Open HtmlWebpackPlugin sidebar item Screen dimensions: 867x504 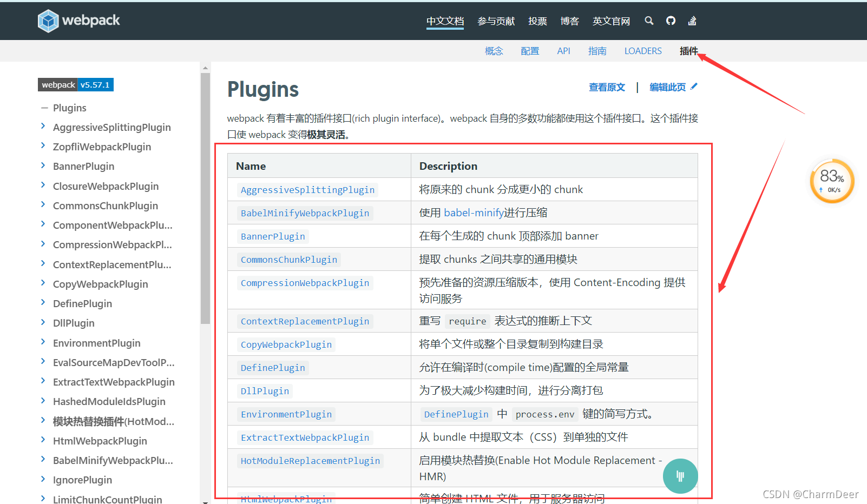(100, 441)
